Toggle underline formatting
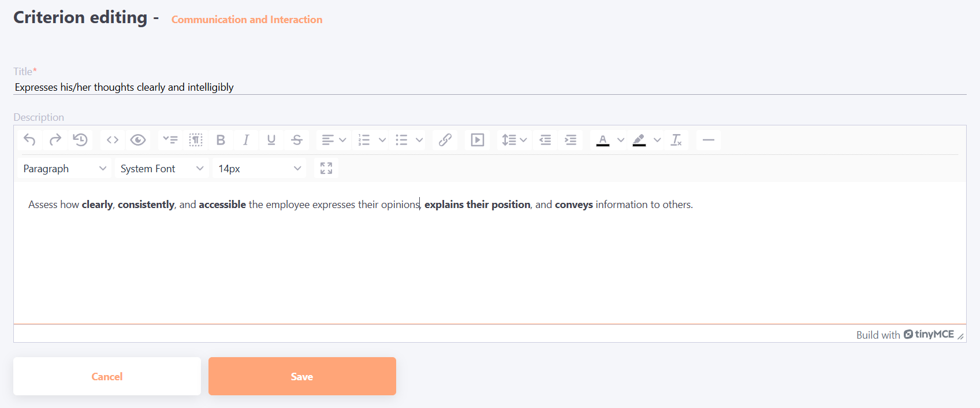Image resolution: width=980 pixels, height=408 pixels. pyautogui.click(x=271, y=140)
